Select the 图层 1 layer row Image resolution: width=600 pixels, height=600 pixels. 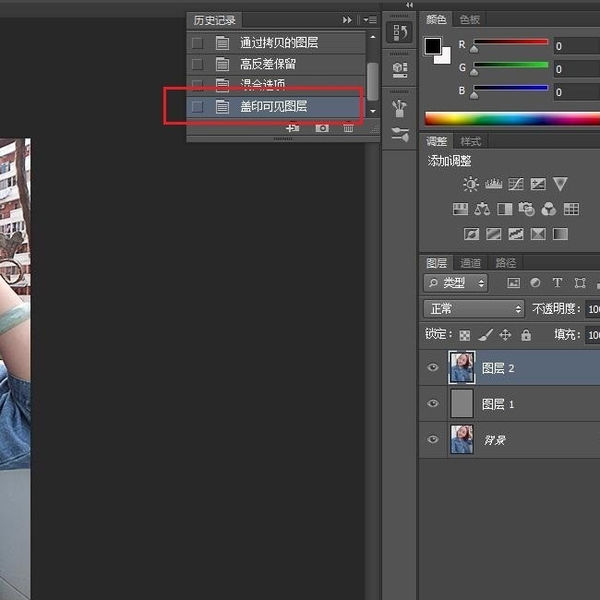coord(510,403)
